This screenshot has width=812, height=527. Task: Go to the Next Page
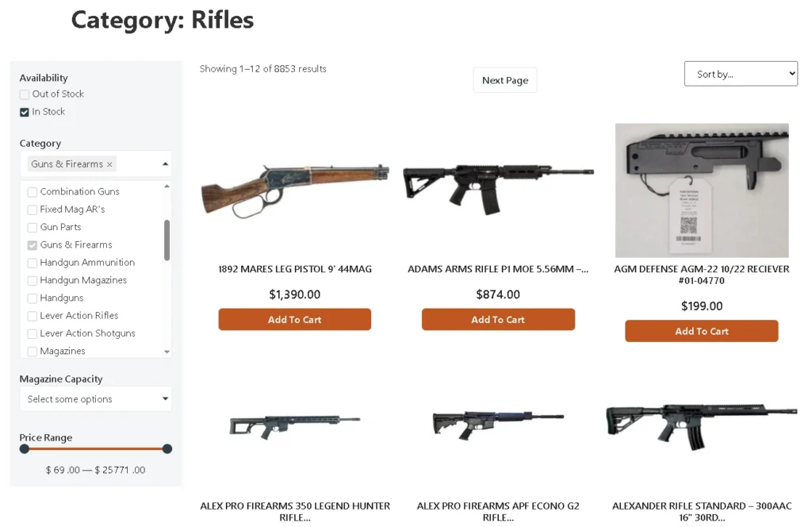(505, 80)
